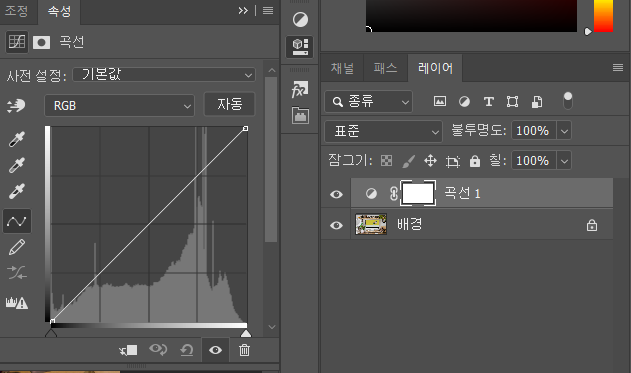Open the 불투명도 opacity slider arrow
Image resolution: width=631 pixels, height=373 pixels.
(564, 131)
